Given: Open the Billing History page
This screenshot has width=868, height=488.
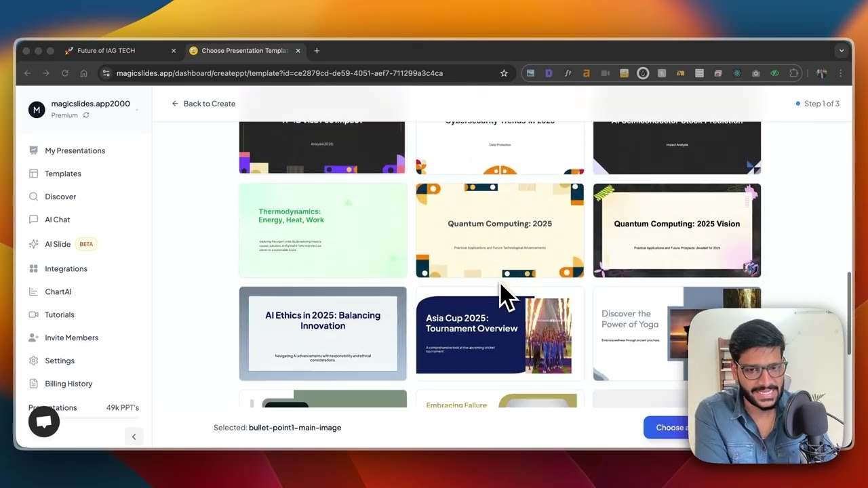Looking at the screenshot, I should (60, 384).
